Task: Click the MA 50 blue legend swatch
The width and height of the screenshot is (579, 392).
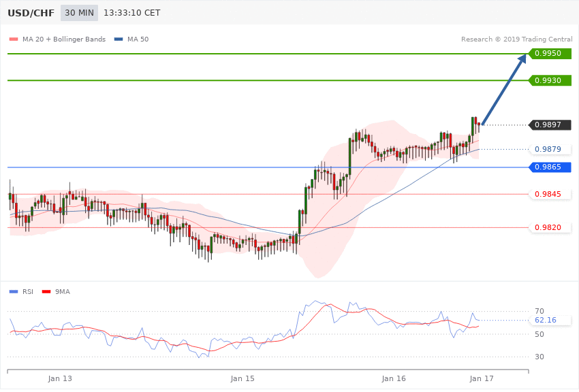Action: [x=118, y=39]
